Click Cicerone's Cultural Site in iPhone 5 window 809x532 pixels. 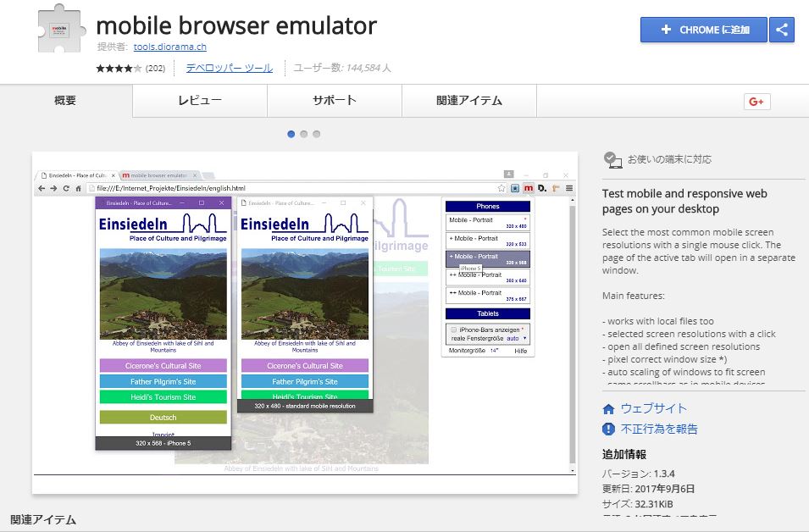click(x=163, y=366)
